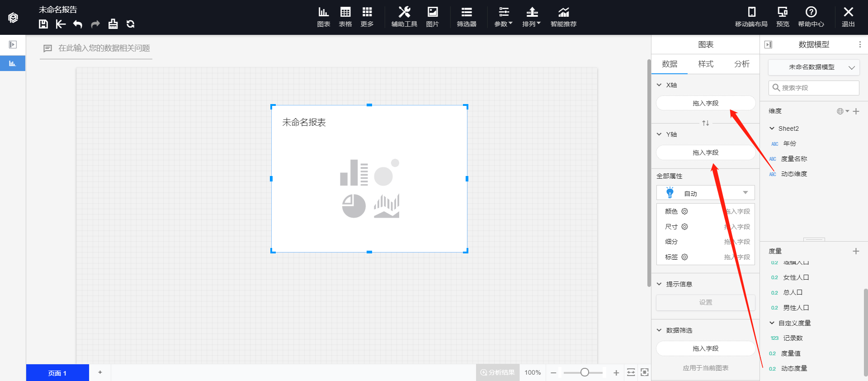
Task: Switch to the 分析 tab
Action: click(741, 64)
